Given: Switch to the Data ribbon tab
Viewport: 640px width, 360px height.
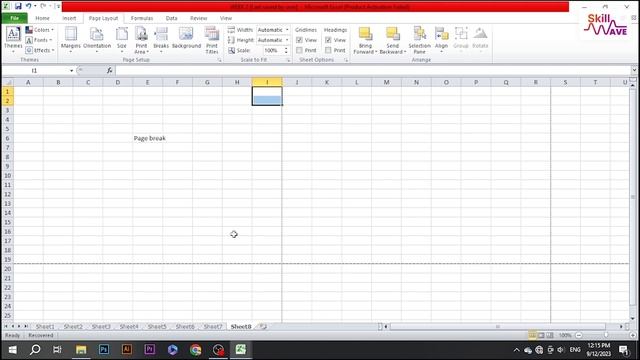Looking at the screenshot, I should (x=171, y=18).
